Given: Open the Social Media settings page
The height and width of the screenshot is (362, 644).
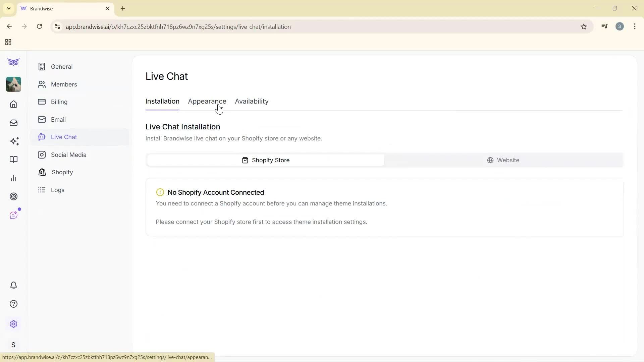Looking at the screenshot, I should point(68,155).
